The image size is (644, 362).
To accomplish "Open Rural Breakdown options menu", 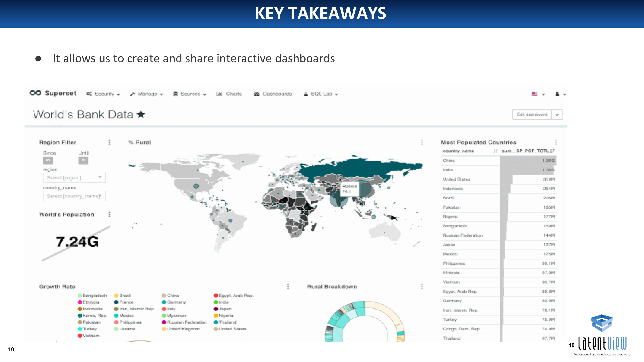I will (422, 286).
